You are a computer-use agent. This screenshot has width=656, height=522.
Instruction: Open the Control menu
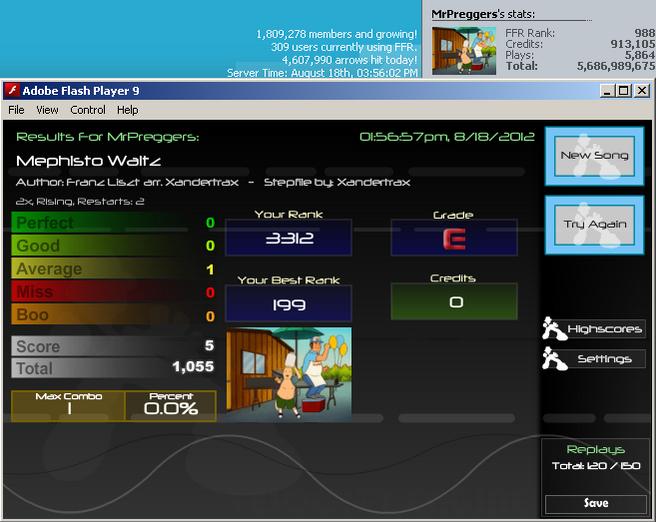coord(88,110)
